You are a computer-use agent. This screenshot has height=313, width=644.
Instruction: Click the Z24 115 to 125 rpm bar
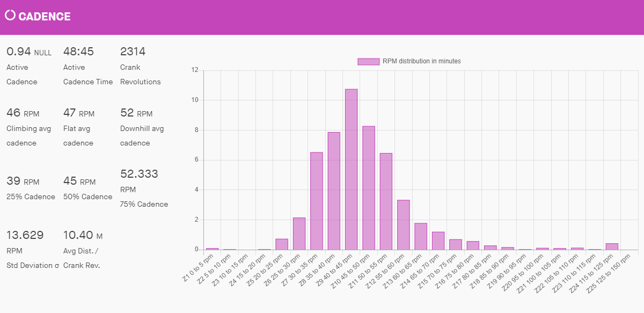[x=612, y=246]
